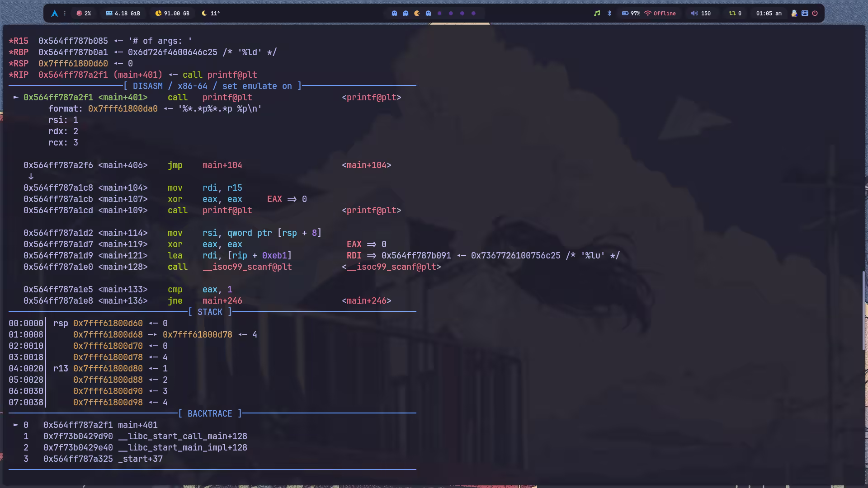Open the music note player icon

tap(597, 14)
